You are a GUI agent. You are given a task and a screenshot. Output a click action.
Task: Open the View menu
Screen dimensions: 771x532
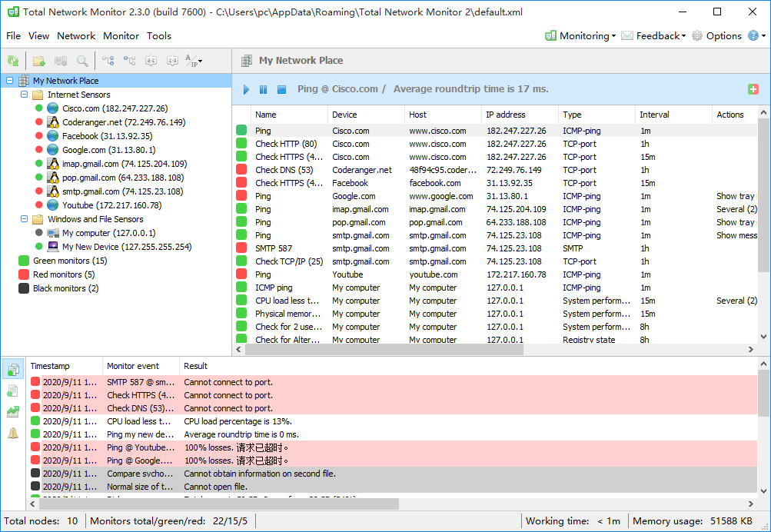[38, 35]
